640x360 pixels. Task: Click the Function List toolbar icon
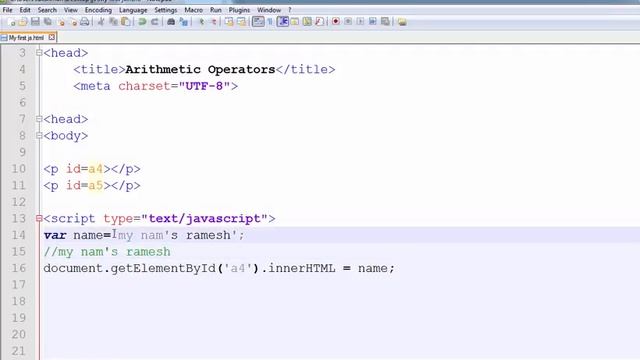320,22
